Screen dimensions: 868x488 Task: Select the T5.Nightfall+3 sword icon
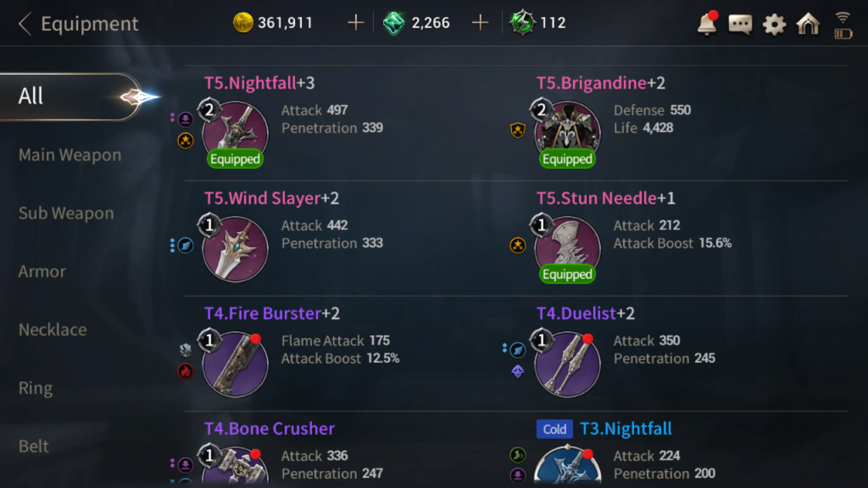[235, 133]
